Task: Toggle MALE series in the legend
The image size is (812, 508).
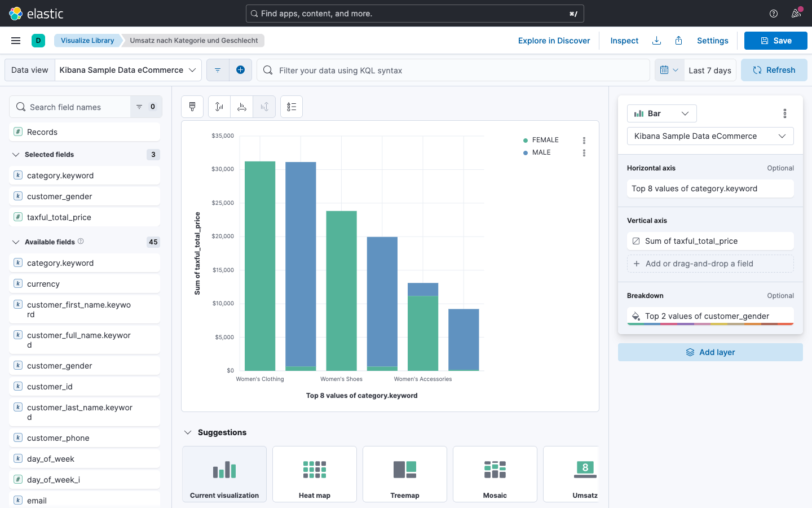Action: pos(541,152)
